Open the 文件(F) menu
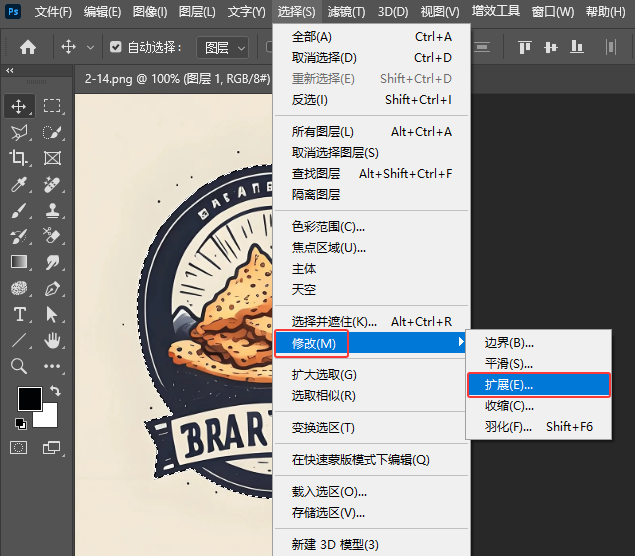This screenshot has height=556, width=635. tap(53, 12)
